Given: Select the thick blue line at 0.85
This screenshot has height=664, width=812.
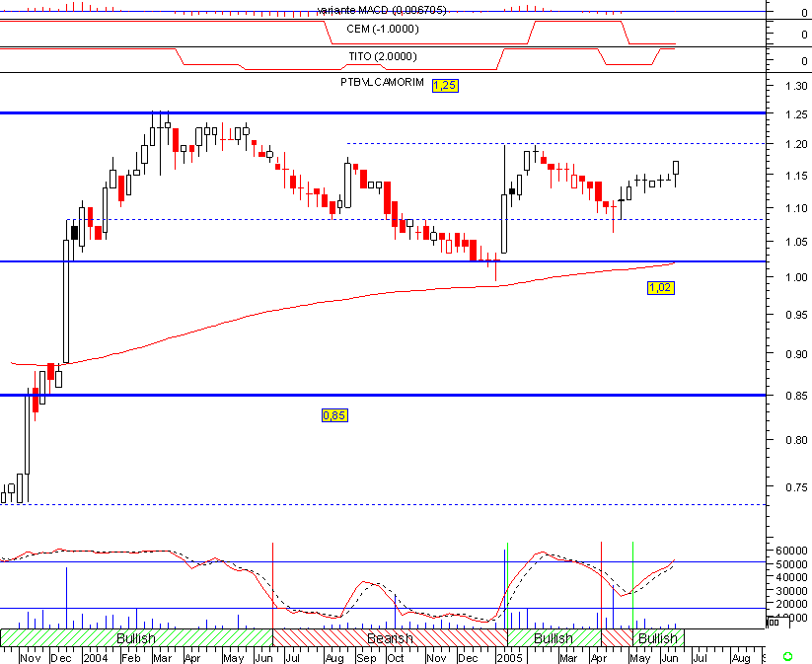Looking at the screenshot, I should [x=383, y=396].
